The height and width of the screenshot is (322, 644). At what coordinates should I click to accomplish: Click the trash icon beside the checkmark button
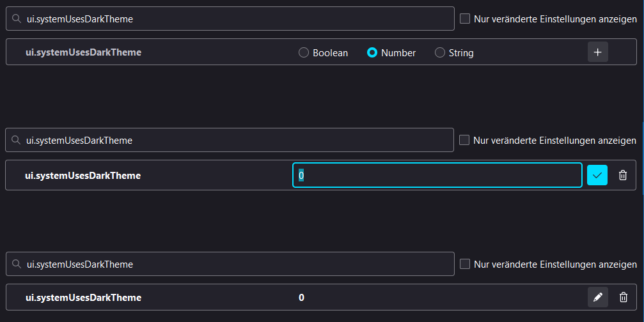coord(623,175)
